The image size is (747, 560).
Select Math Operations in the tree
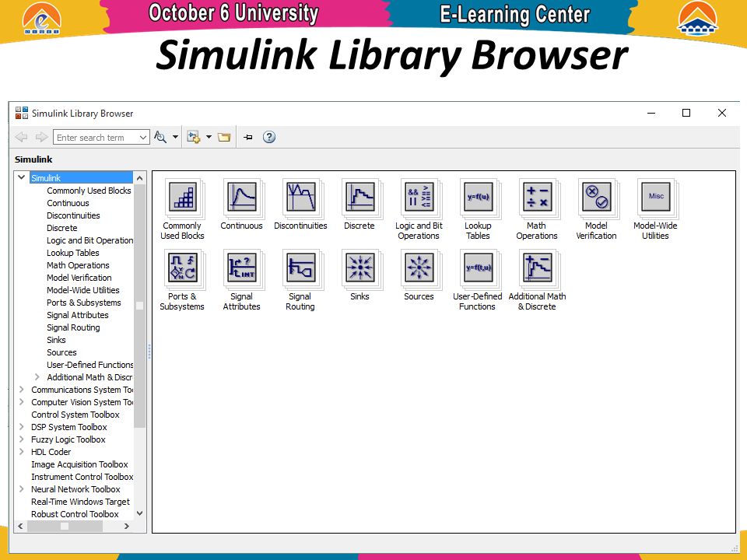[78, 265]
